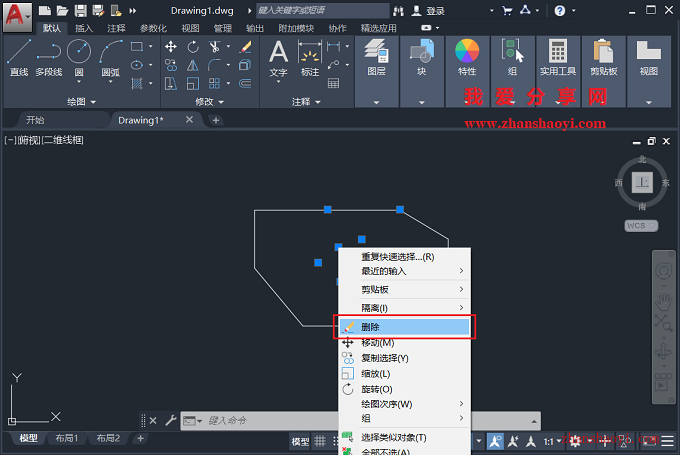
Task: Click the Erase tool in Modify panel
Action: coord(245,46)
